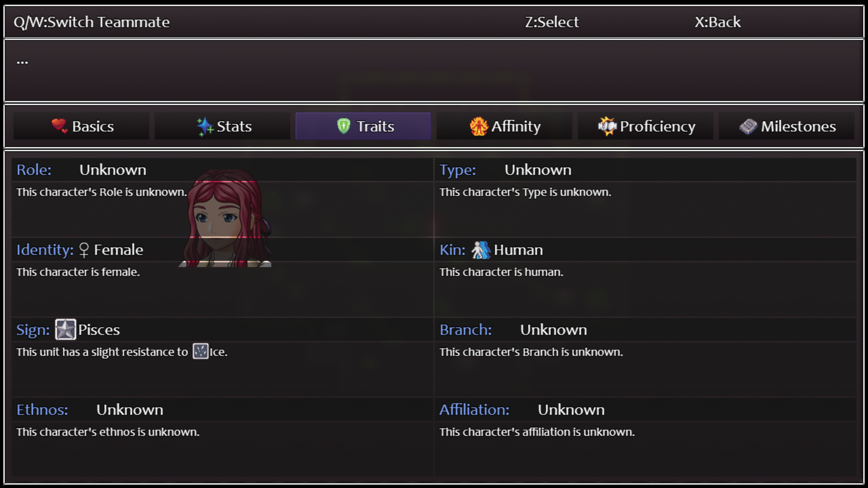Click the green shield Traits icon
Viewport: 868px width, 488px height.
click(x=343, y=126)
